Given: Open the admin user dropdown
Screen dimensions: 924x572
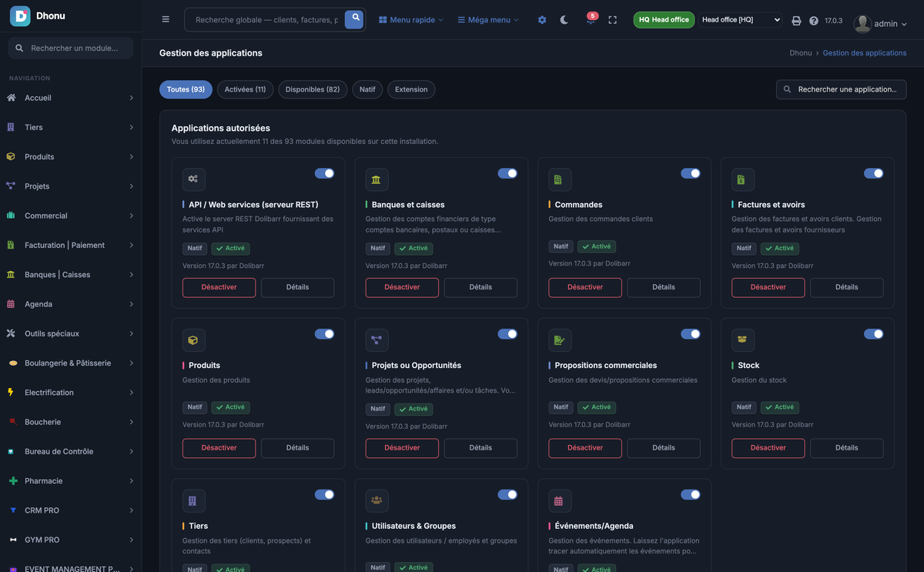Looking at the screenshot, I should [890, 24].
